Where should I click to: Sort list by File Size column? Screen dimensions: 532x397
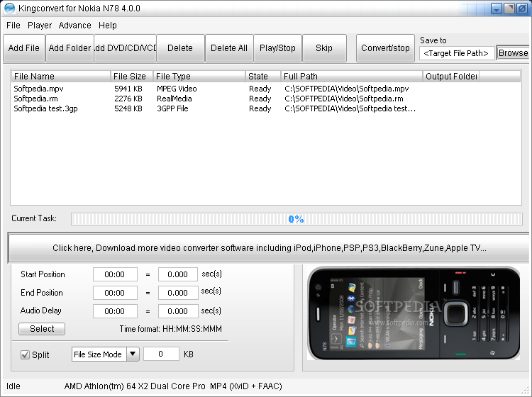point(132,77)
